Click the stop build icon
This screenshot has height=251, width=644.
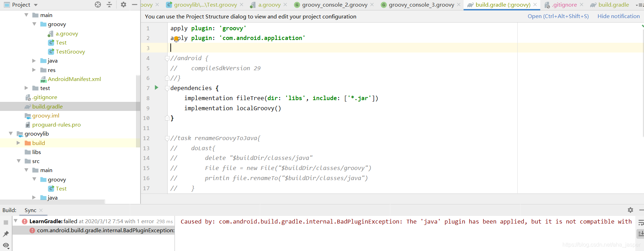pos(6,222)
